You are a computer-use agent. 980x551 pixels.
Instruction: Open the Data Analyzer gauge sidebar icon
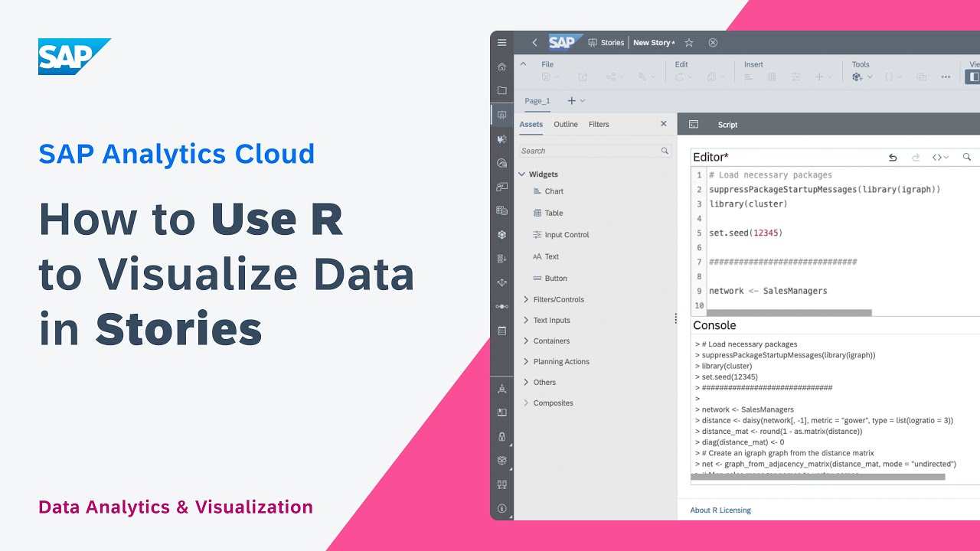coord(501,163)
